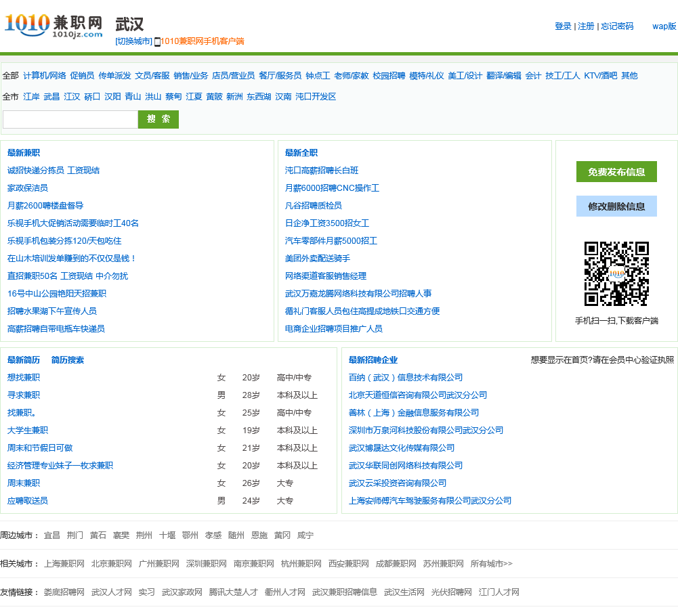Open 沌口高薪招聘长白班 listing
This screenshot has height=616, width=678.
pos(321,171)
